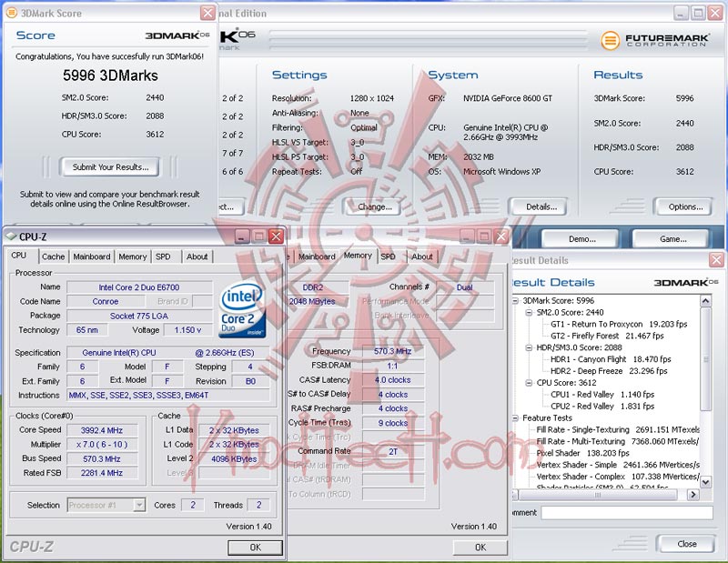This screenshot has height=563, width=728.
Task: Select Fill Rate - Multi-Texturing row
Action: 618,441
